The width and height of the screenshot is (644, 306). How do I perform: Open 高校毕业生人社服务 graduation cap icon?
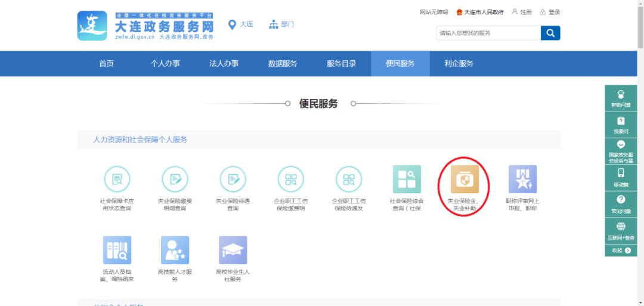pyautogui.click(x=233, y=250)
